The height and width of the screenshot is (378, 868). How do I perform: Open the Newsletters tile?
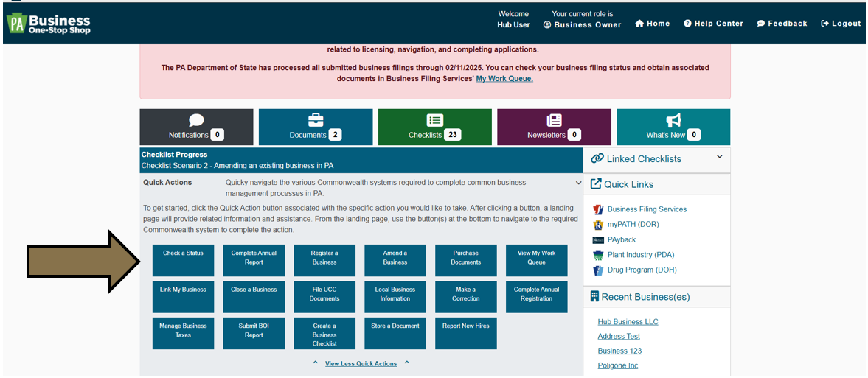[x=554, y=127]
